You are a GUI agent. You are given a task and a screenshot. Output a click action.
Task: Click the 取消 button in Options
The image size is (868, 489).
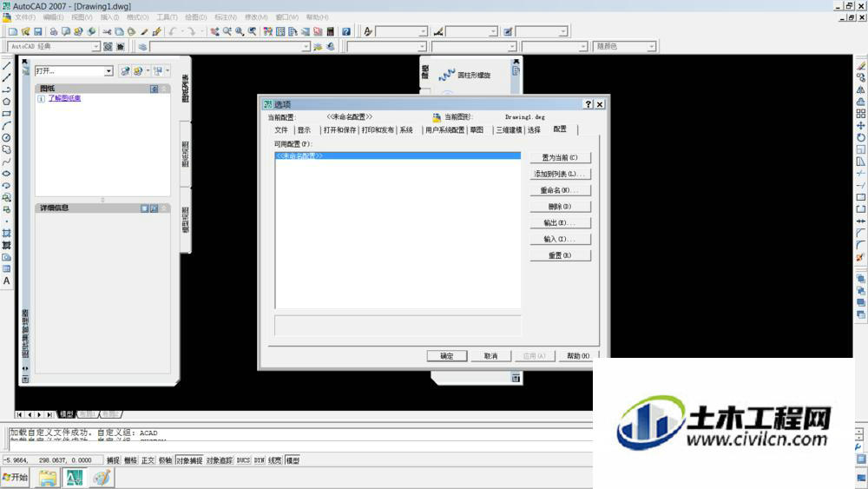[490, 356]
